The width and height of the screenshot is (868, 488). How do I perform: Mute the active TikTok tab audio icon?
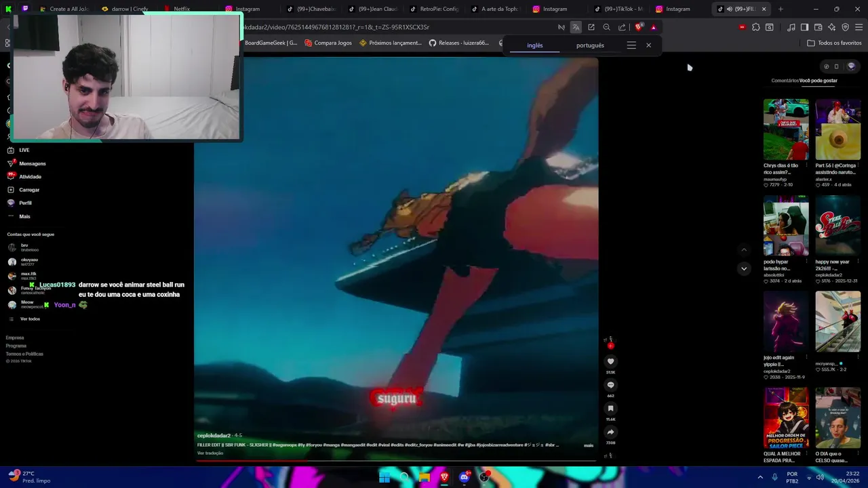(729, 9)
